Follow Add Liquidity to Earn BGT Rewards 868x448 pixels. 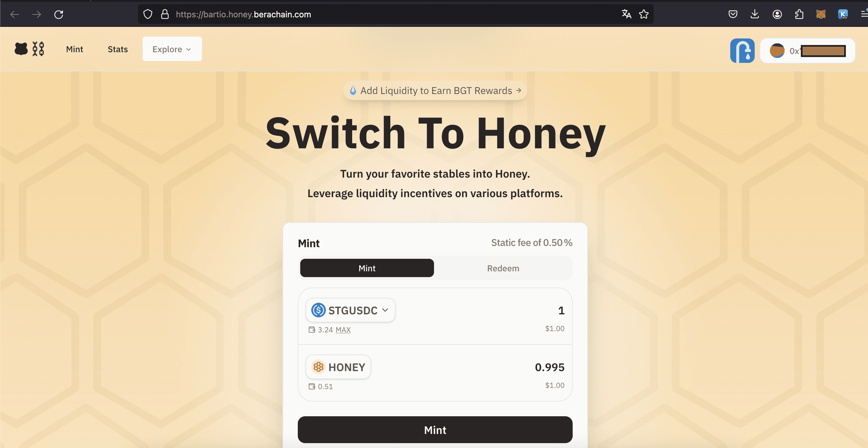tap(435, 91)
